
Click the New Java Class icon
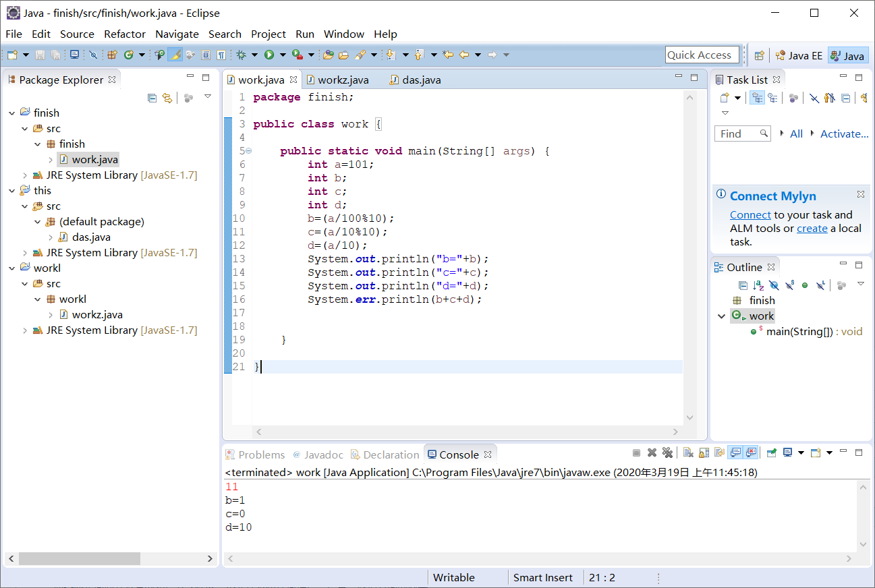pyautogui.click(x=128, y=55)
